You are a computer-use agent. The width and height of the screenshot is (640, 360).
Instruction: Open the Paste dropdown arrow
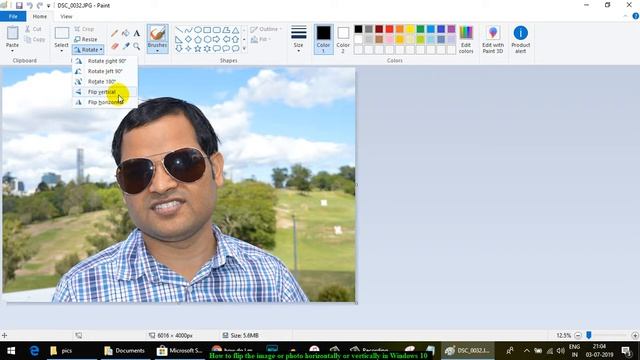(12, 51)
